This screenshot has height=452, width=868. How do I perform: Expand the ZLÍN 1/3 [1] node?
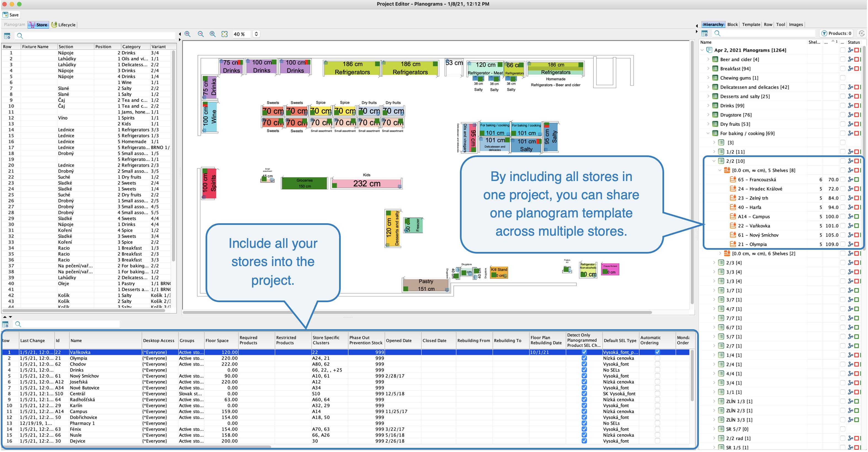pos(714,402)
